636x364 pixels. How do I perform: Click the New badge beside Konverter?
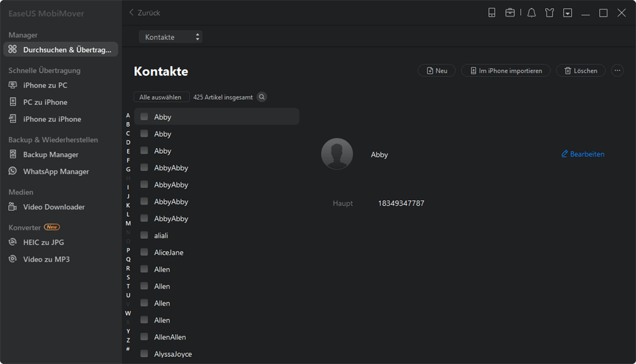click(52, 227)
